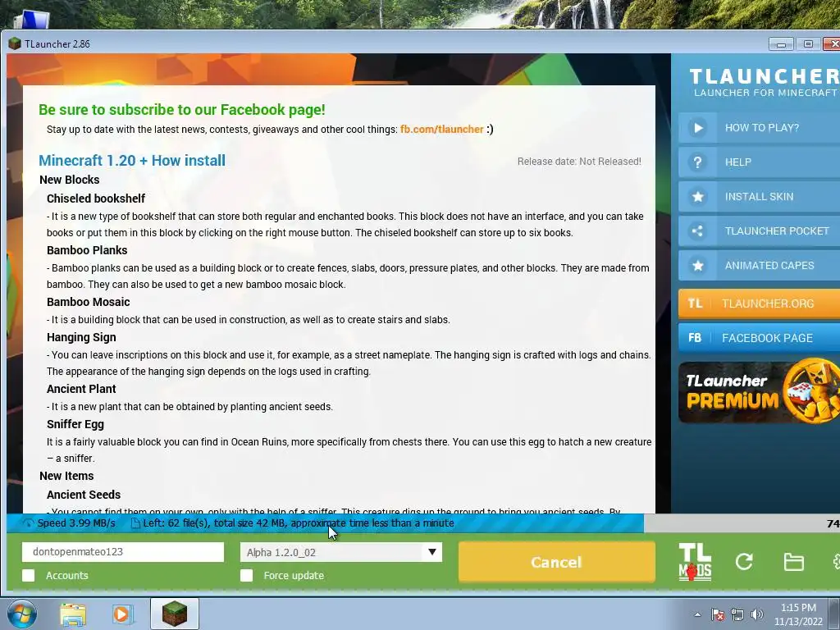Click the star icon beside Animated Capes
The width and height of the screenshot is (840, 630).
coord(697,265)
